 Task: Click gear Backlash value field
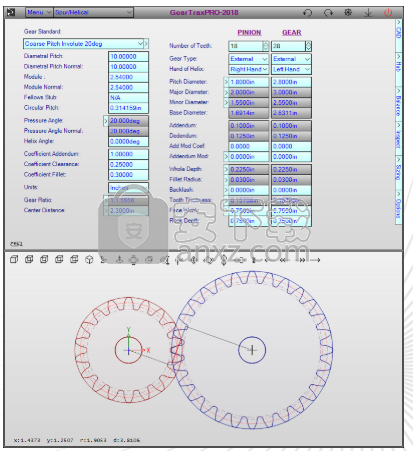click(x=291, y=190)
